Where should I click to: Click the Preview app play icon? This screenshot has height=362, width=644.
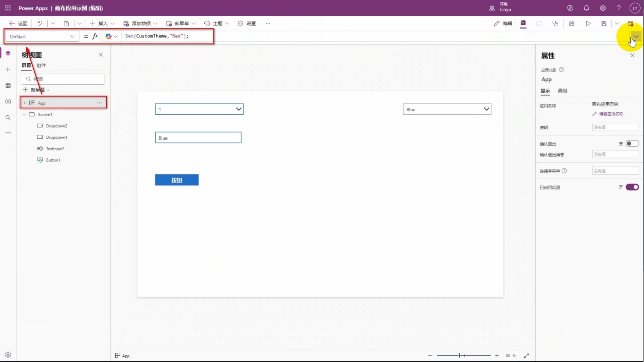click(588, 23)
